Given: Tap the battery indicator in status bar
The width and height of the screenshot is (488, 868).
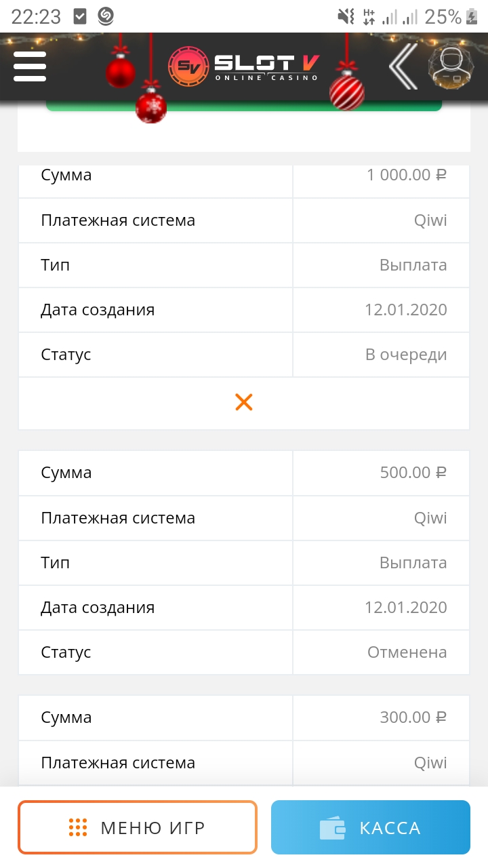Looking at the screenshot, I should pyautogui.click(x=473, y=16).
